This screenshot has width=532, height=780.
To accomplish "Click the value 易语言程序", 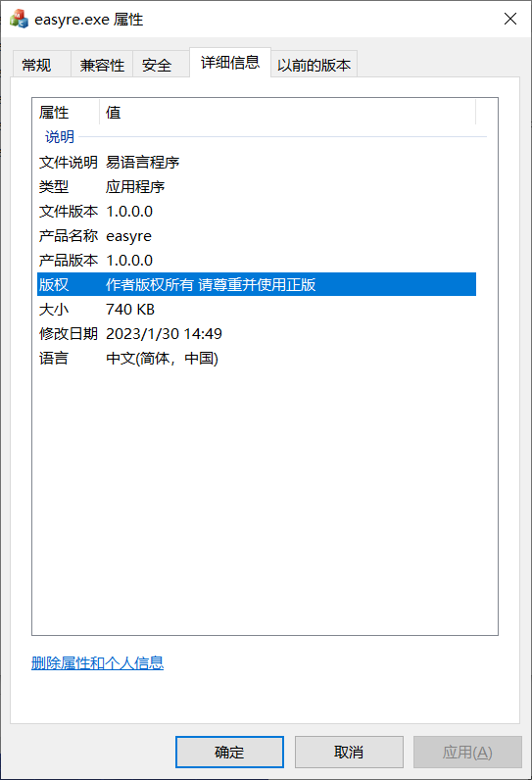I will point(143,162).
